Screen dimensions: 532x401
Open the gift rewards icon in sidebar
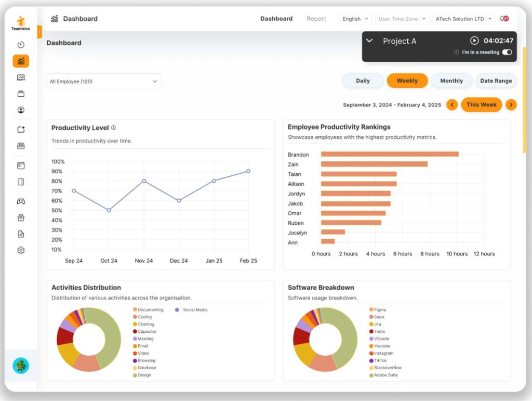click(21, 217)
